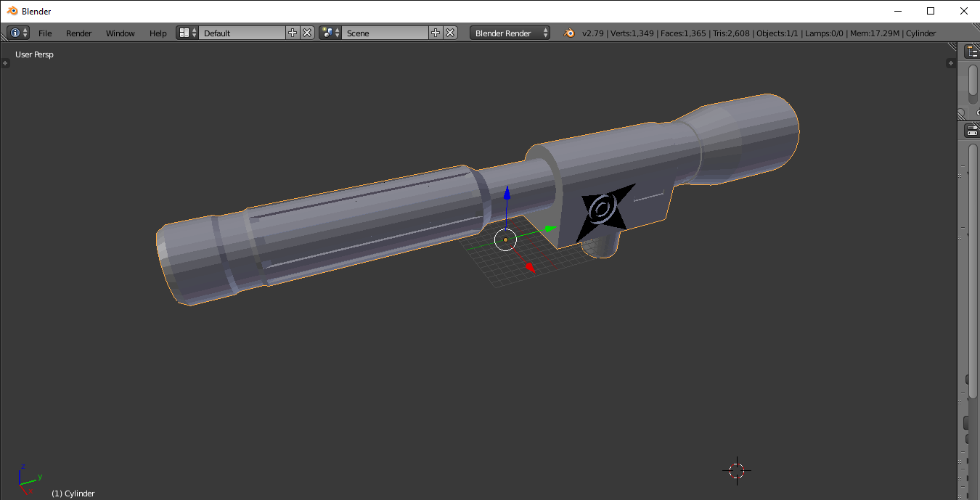980x500 pixels.
Task: Click the Objects:1/1 status text
Action: tap(777, 33)
